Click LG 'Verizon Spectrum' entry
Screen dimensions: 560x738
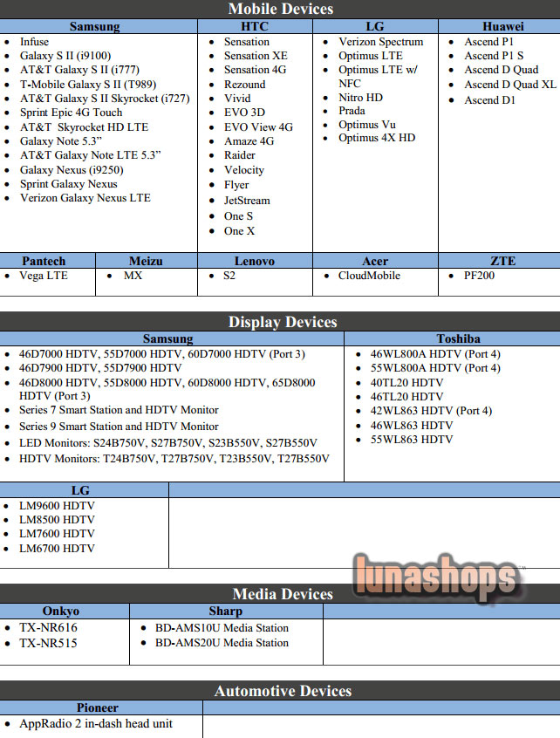point(380,42)
